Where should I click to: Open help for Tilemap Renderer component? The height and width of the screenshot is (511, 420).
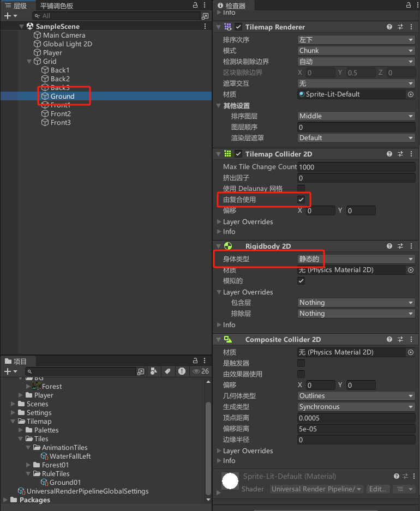click(389, 27)
